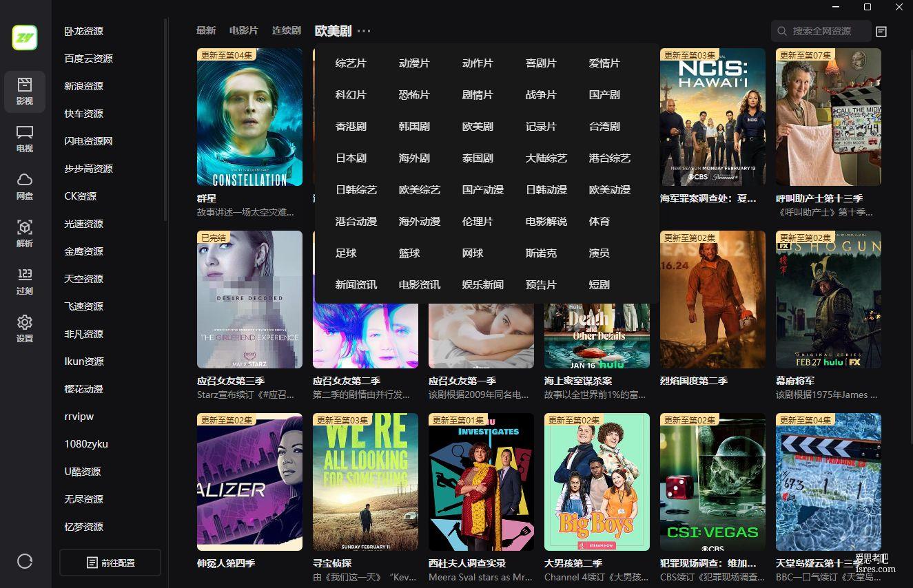The image size is (913, 588).
Task: Open the 西杜夫人调查实录 poster
Action: 481,482
